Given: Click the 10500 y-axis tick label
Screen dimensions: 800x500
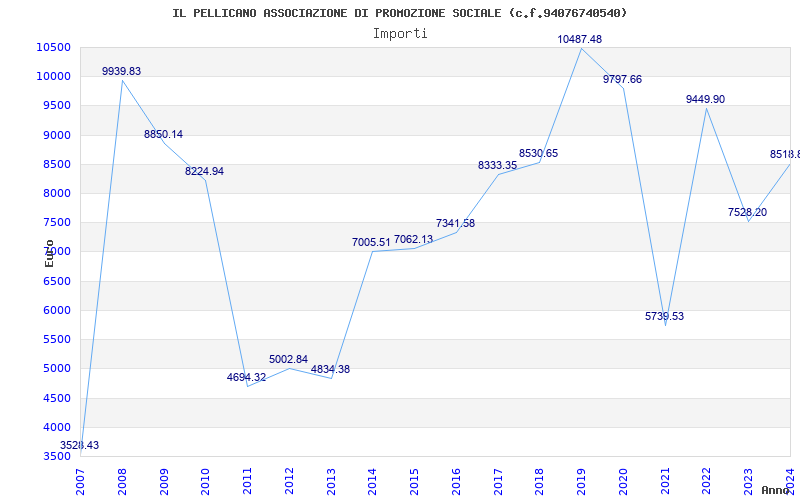Looking at the screenshot, I should pos(53,47).
